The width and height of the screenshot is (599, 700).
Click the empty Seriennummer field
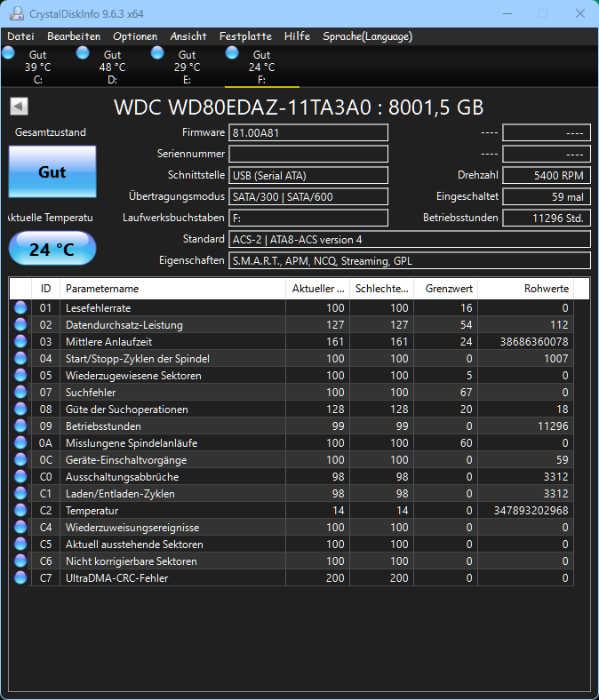click(308, 154)
